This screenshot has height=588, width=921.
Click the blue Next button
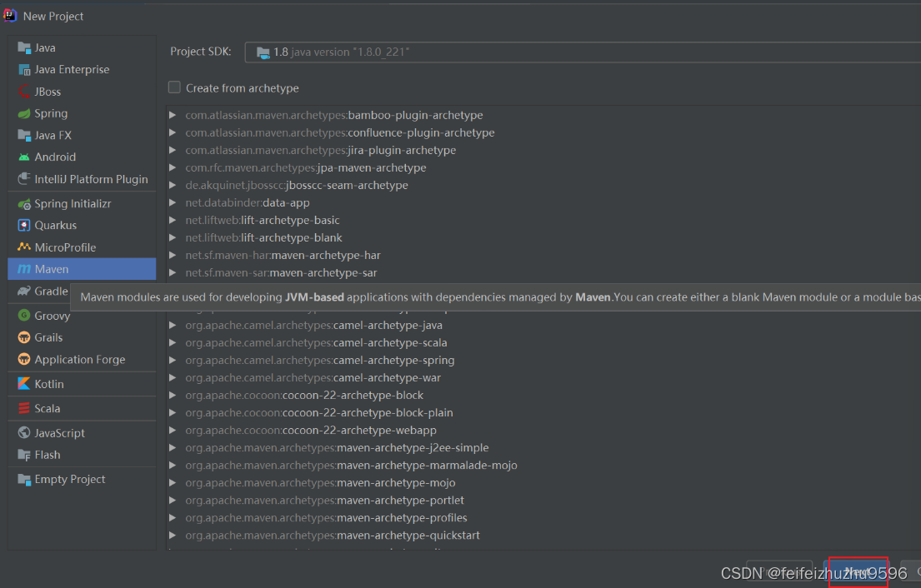coord(858,571)
